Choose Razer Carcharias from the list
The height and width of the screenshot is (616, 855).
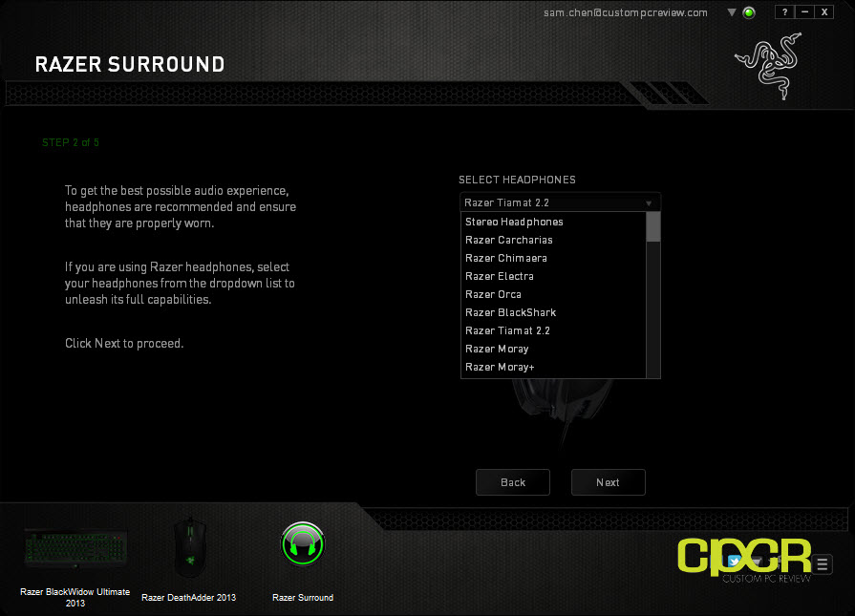coord(553,240)
